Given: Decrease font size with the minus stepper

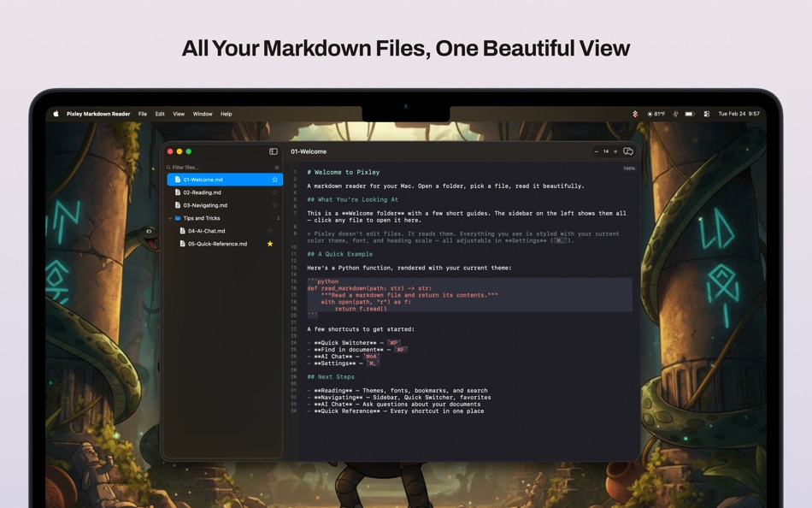Looking at the screenshot, I should click(596, 151).
